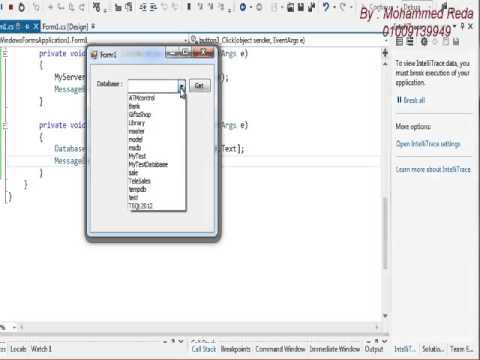The width and height of the screenshot is (480, 360).
Task: Expand the WindowsFormsApplication1.Form1 class dropdown
Action: [186, 40]
